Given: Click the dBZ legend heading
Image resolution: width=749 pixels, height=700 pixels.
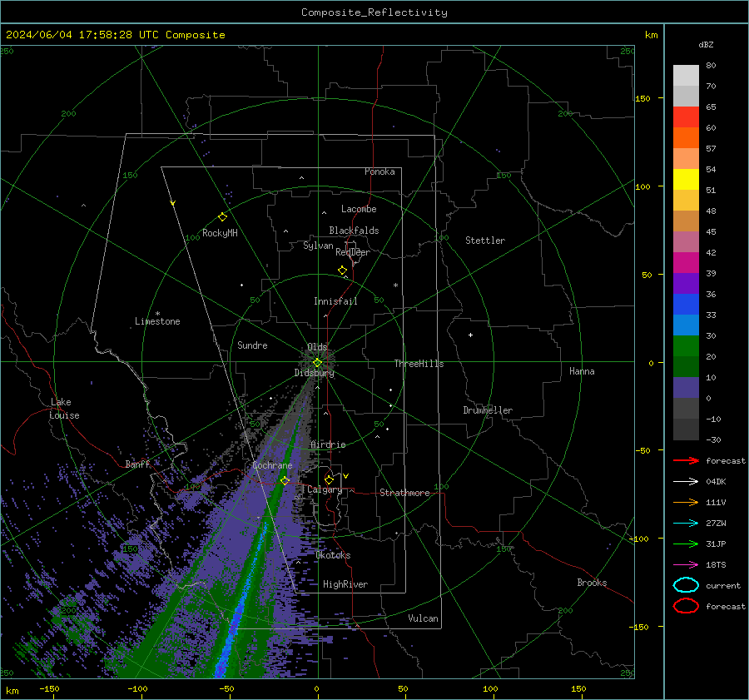Looking at the screenshot, I should coord(706,44).
